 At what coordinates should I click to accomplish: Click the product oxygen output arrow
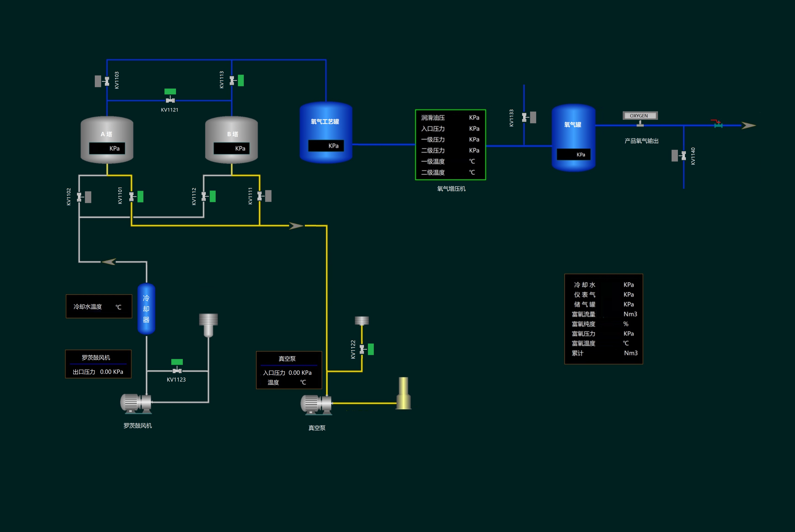pos(748,125)
